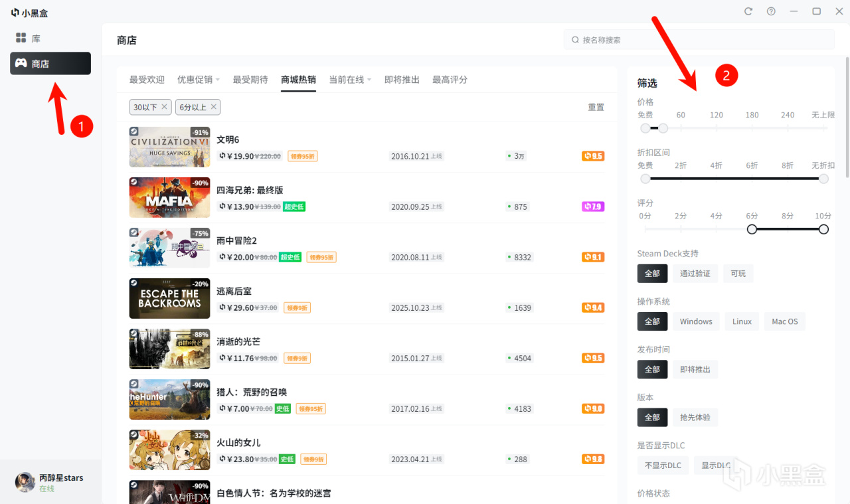The height and width of the screenshot is (504, 850).
Task: Switch to the 最受期待 tab
Action: 250,80
